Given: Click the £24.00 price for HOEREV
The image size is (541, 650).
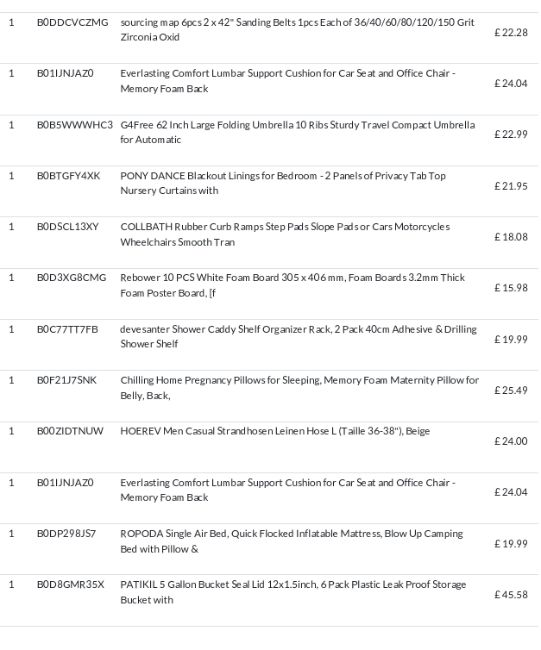Looking at the screenshot, I should point(511,441).
